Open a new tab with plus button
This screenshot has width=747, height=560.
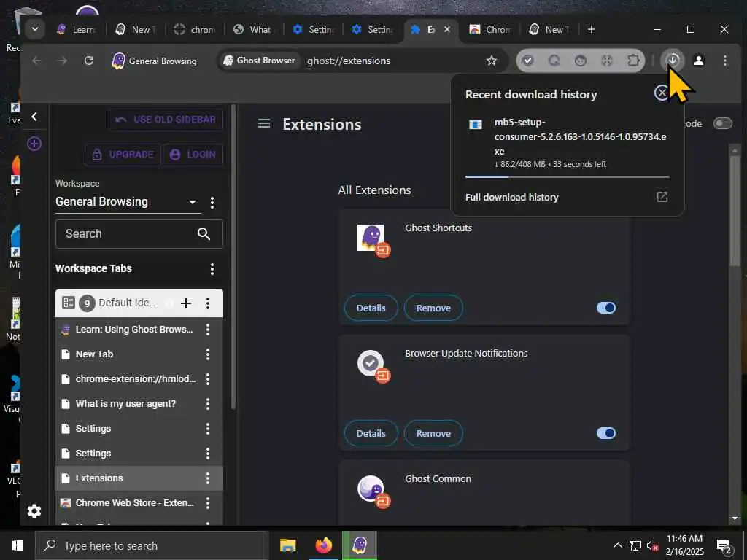tap(591, 29)
